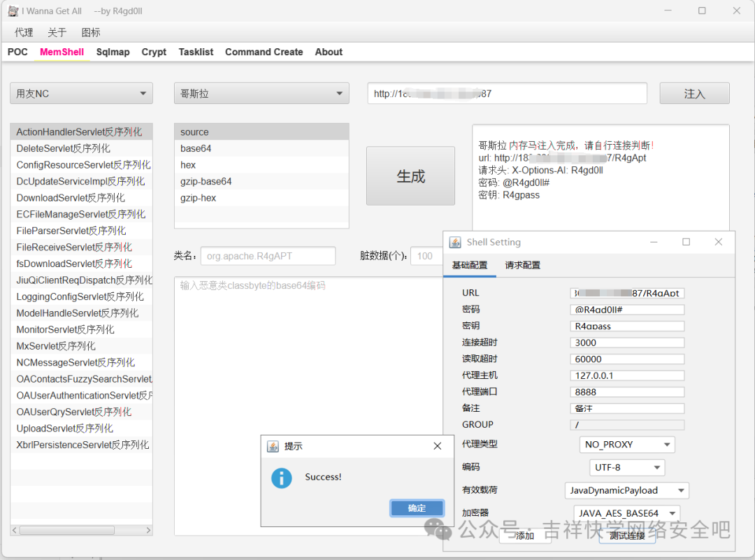Switch to the Sqlmap tab
The height and width of the screenshot is (560, 755).
click(113, 52)
